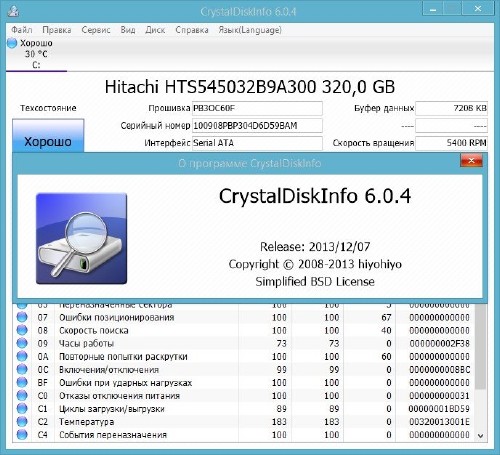
Task: Click the Интерфейс field Serial ATA
Action: pos(257,143)
